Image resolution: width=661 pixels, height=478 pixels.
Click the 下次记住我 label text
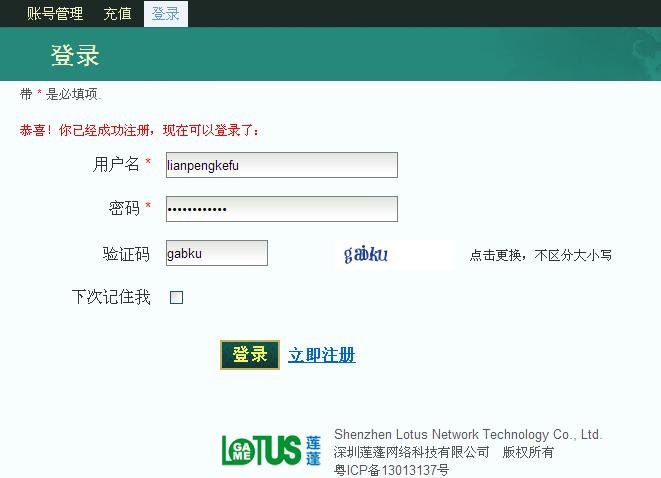coord(111,297)
